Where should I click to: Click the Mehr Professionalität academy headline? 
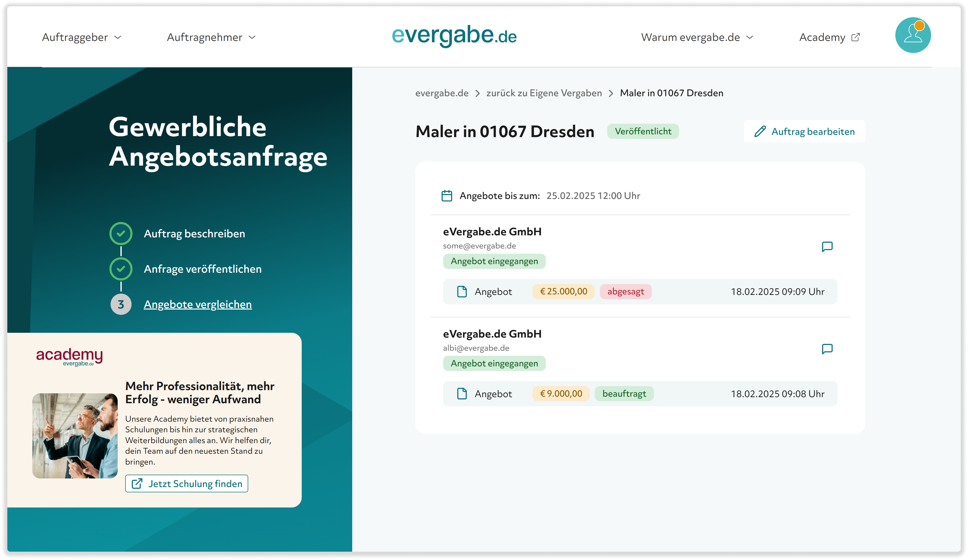tap(200, 393)
